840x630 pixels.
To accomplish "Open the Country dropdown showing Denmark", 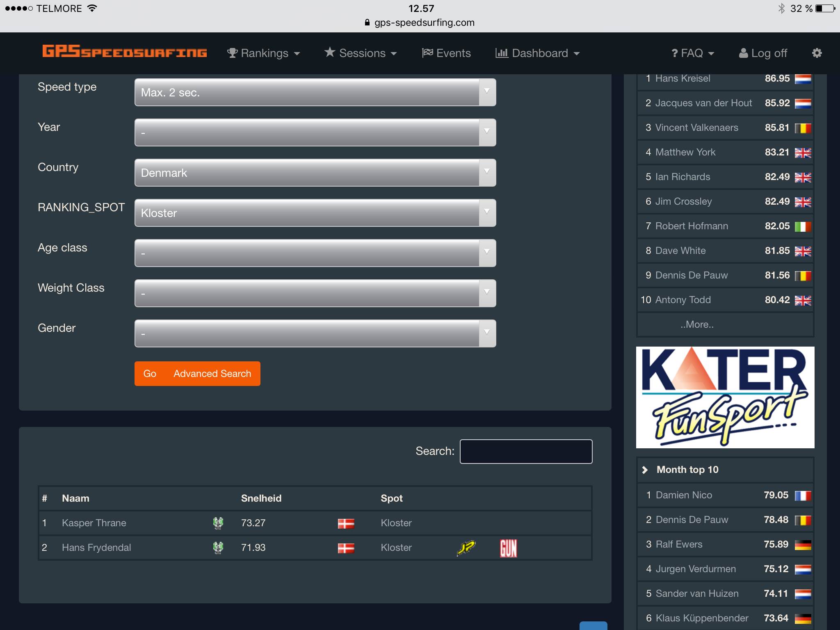I will coord(315,173).
